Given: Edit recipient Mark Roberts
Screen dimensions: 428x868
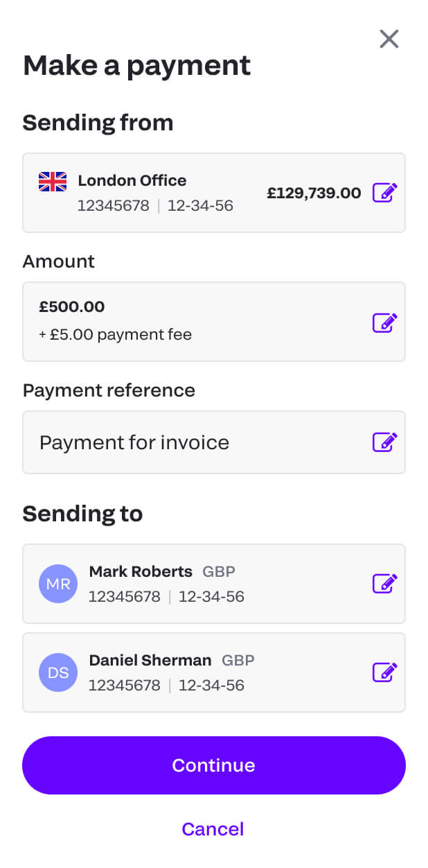Looking at the screenshot, I should point(385,584).
